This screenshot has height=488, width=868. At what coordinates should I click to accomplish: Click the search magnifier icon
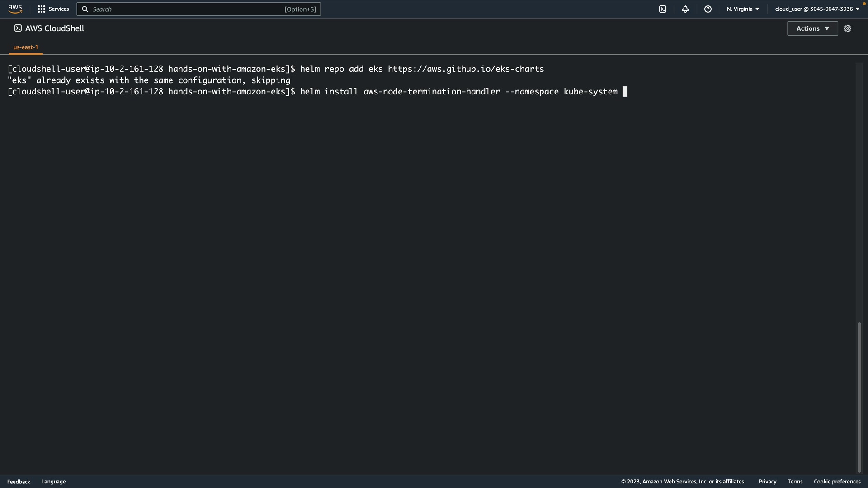point(85,9)
